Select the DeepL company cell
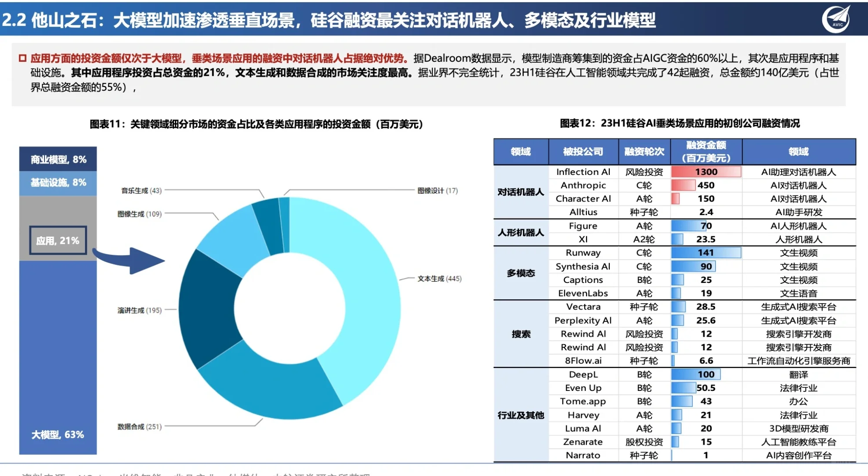Screen dimensions: 868x476 pyautogui.click(x=583, y=375)
